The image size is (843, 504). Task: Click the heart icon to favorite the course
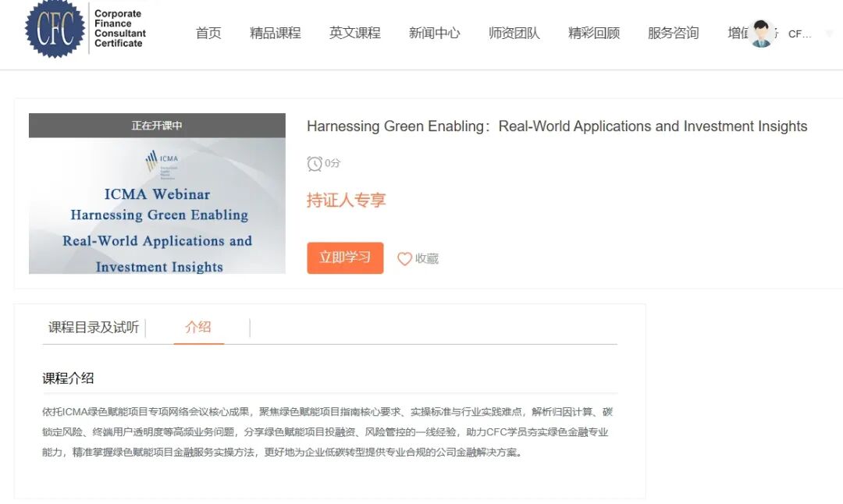(x=405, y=258)
